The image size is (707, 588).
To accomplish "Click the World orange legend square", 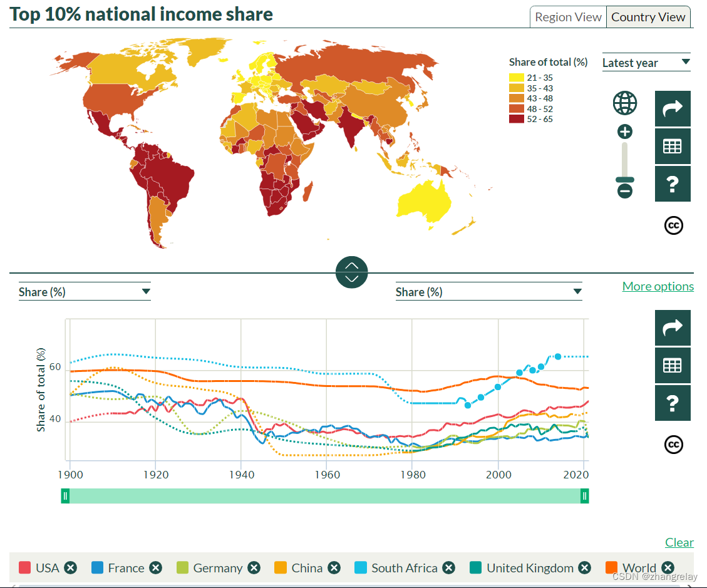I will click(x=612, y=567).
